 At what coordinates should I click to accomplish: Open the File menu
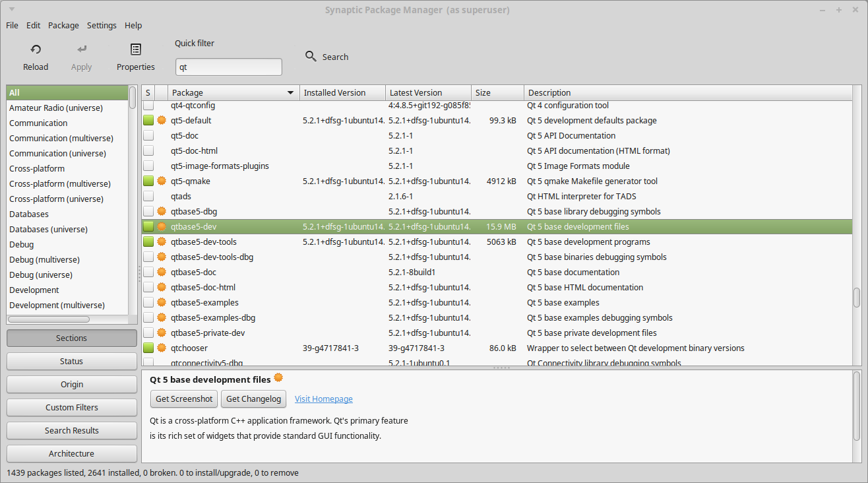[x=12, y=25]
